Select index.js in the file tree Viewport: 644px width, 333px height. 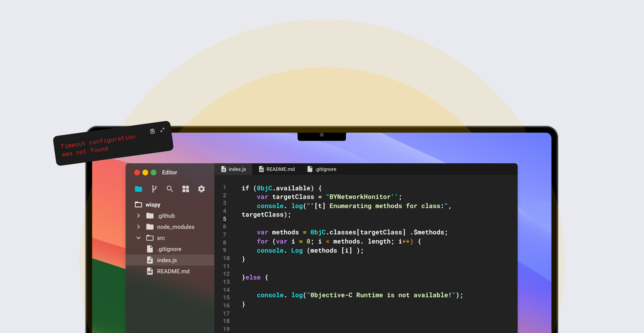click(x=167, y=260)
